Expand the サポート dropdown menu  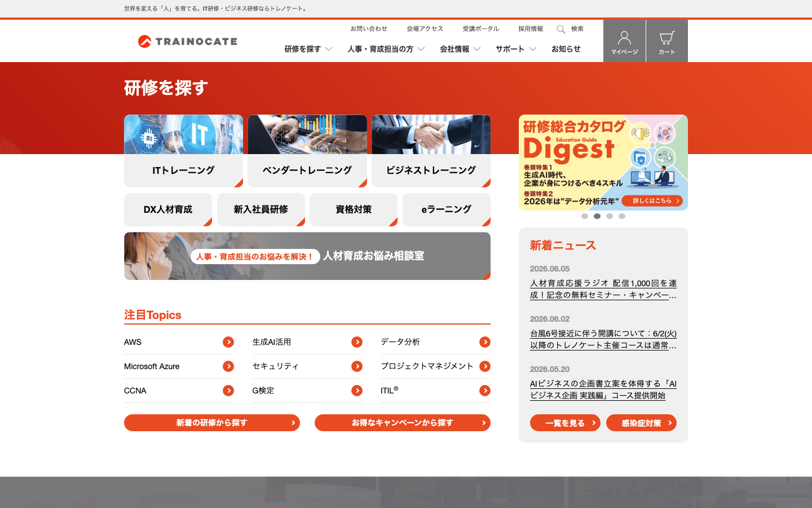[516, 49]
